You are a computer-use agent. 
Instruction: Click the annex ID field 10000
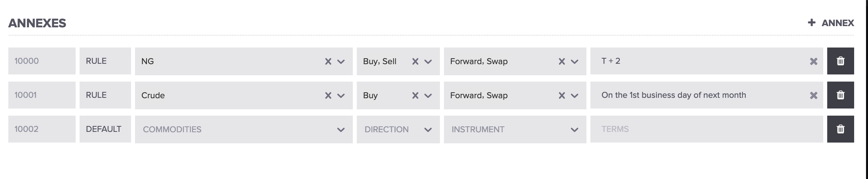(x=42, y=61)
